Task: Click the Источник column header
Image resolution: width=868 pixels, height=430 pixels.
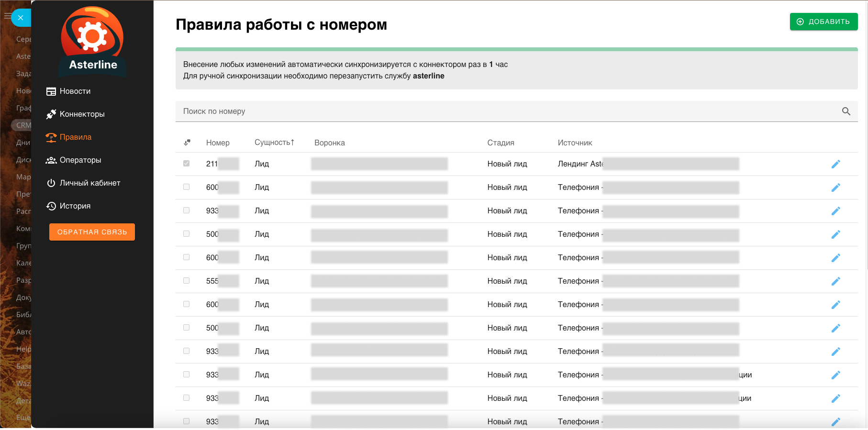Action: (575, 143)
